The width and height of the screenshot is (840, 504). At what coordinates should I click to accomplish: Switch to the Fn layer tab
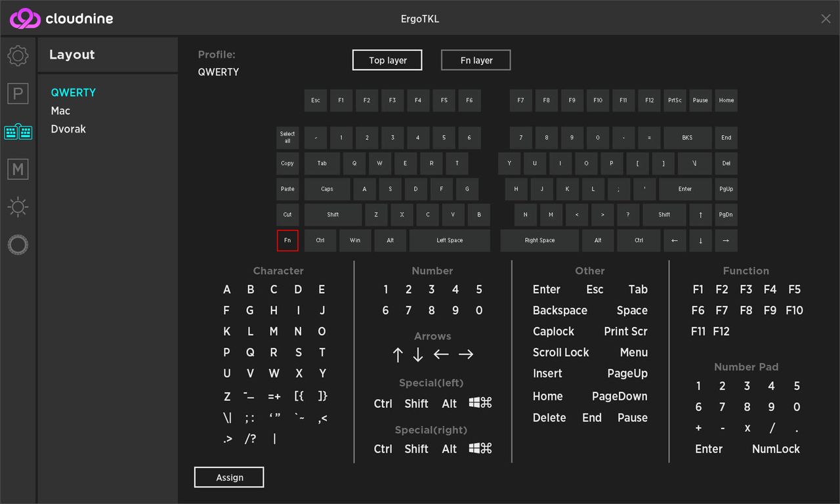coord(476,60)
